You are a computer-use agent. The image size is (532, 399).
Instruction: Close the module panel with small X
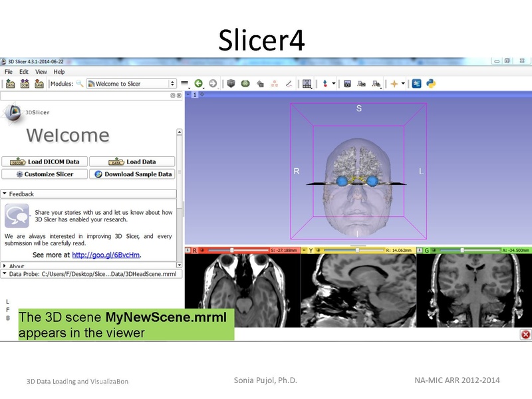tap(179, 96)
